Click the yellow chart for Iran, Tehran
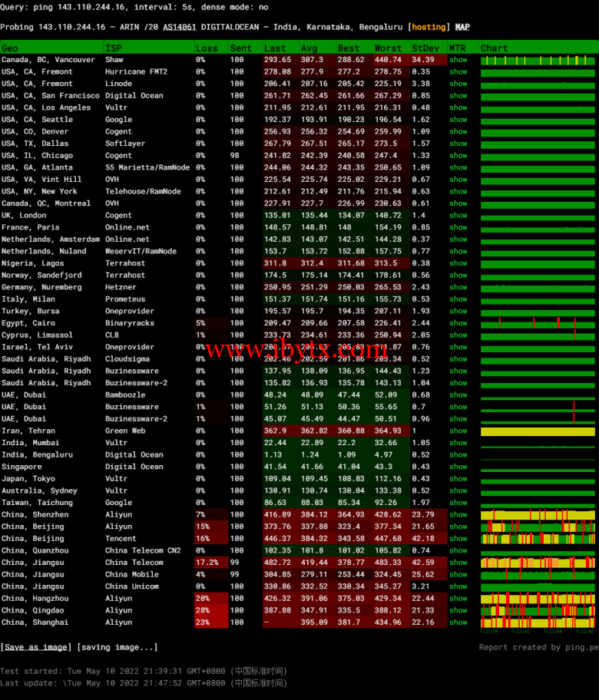 click(x=538, y=431)
